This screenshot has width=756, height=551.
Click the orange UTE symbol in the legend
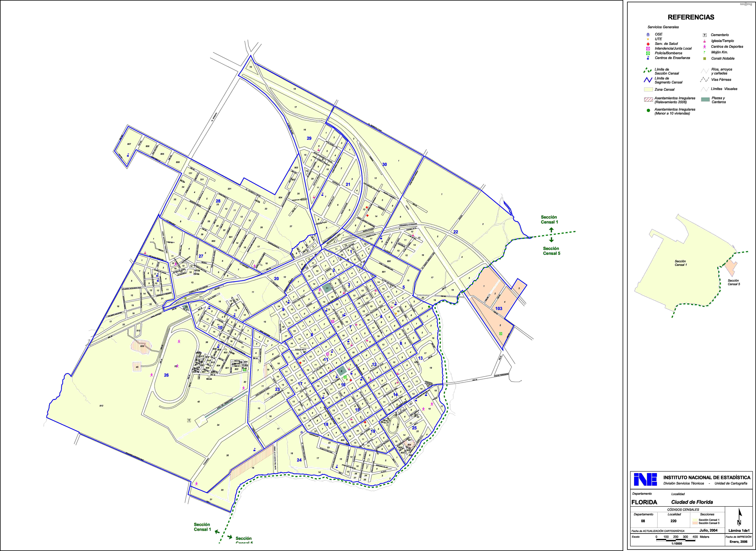pyautogui.click(x=648, y=39)
